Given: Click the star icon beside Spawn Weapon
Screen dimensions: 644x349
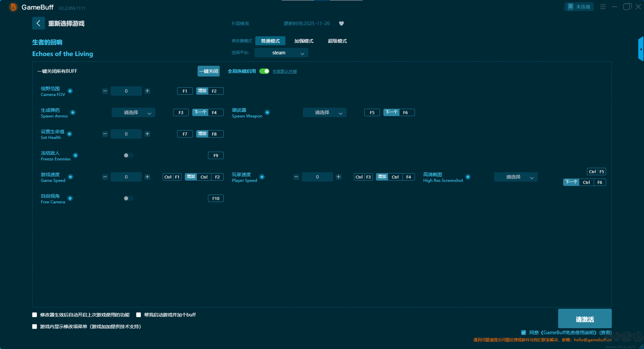Looking at the screenshot, I should coord(267,112).
